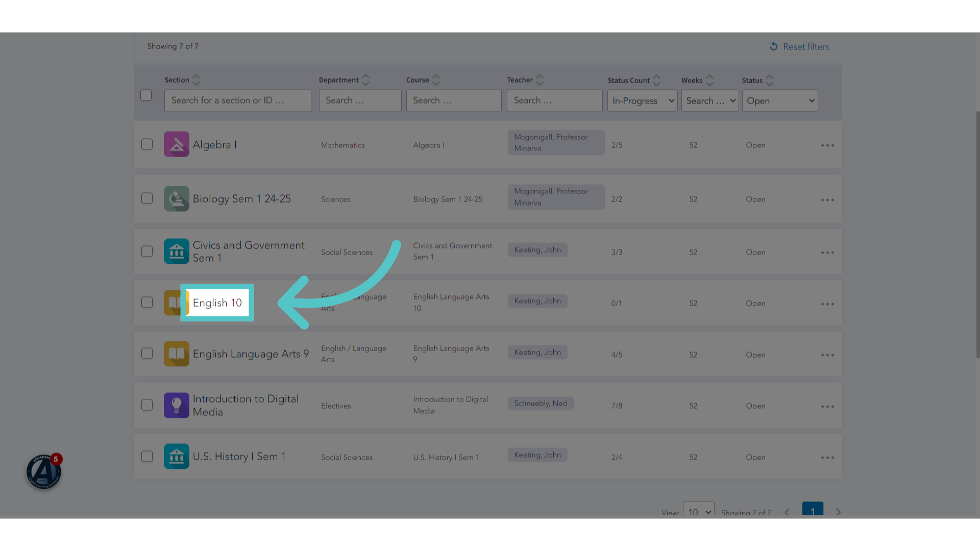Open the In-Progress status count dropdown
The image size is (980, 551).
(642, 101)
